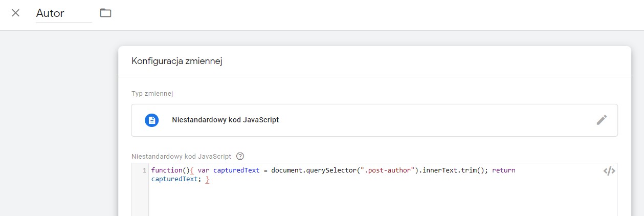Click the Niestandardowy kod JavaScript field label

click(x=181, y=156)
